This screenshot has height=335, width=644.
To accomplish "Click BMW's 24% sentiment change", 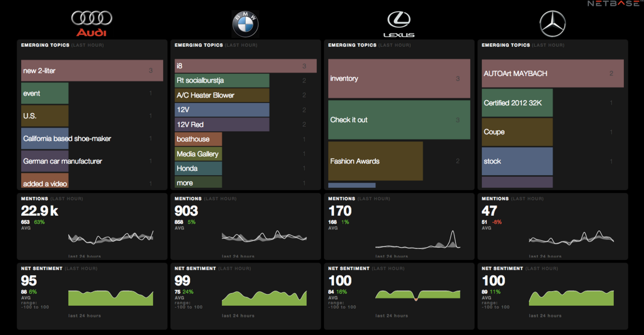I will coord(188,292).
